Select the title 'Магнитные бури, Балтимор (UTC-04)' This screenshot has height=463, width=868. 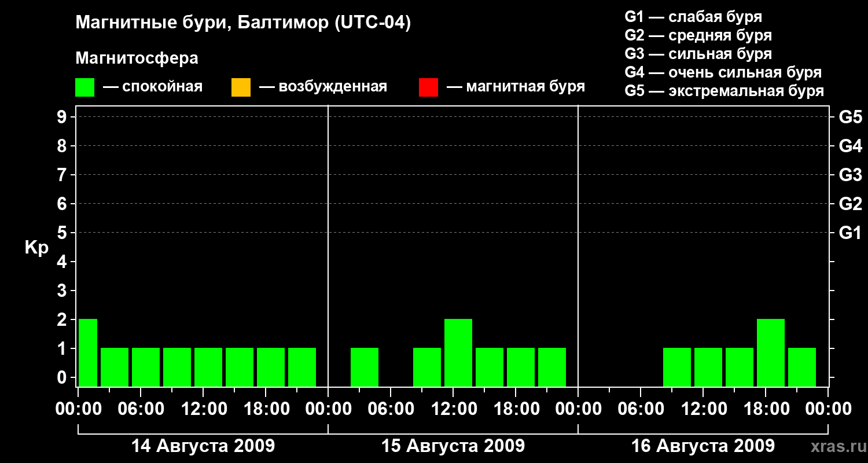[243, 24]
